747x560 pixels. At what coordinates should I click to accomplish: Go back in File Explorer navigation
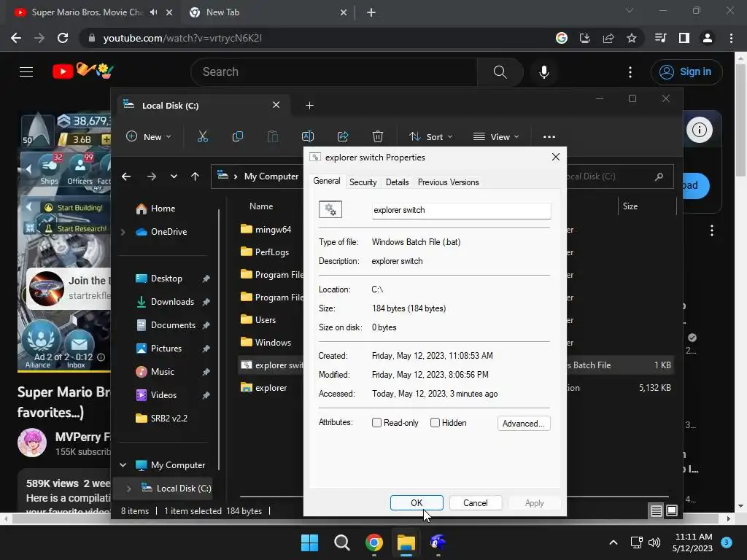[126, 176]
